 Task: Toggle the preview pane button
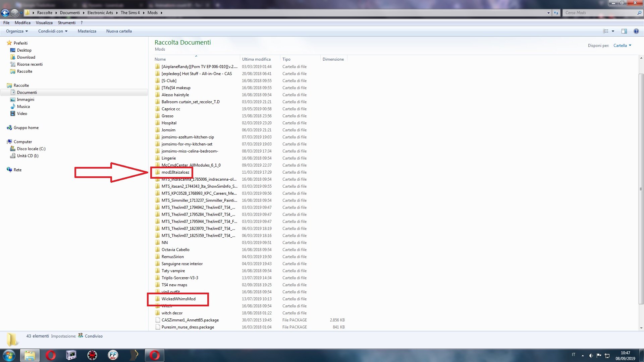click(x=624, y=31)
